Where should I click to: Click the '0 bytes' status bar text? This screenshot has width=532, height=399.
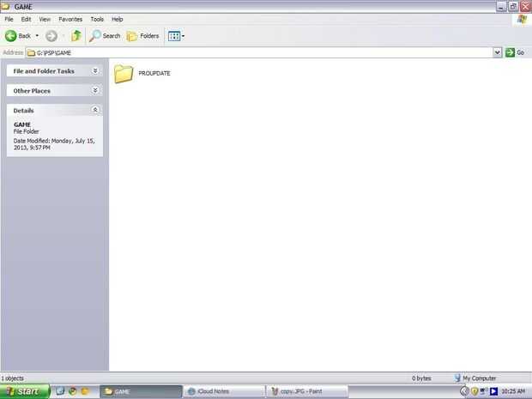click(x=421, y=378)
